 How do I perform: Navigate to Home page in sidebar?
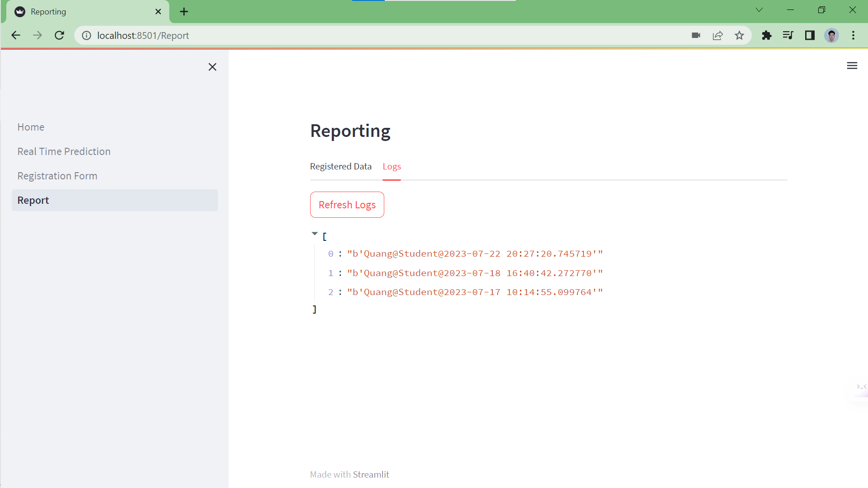tap(114, 127)
